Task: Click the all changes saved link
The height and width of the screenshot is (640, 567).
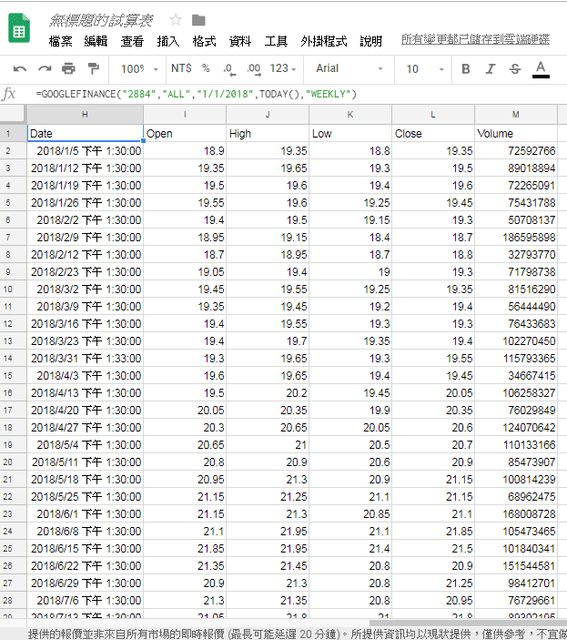Action: (475, 39)
